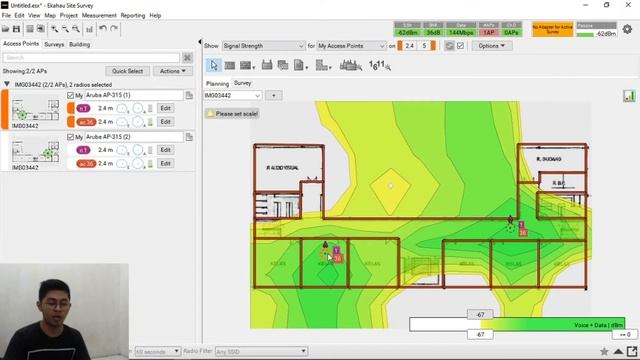Open the 60 seconds dropdown
This screenshot has height=360, width=640.
[157, 351]
